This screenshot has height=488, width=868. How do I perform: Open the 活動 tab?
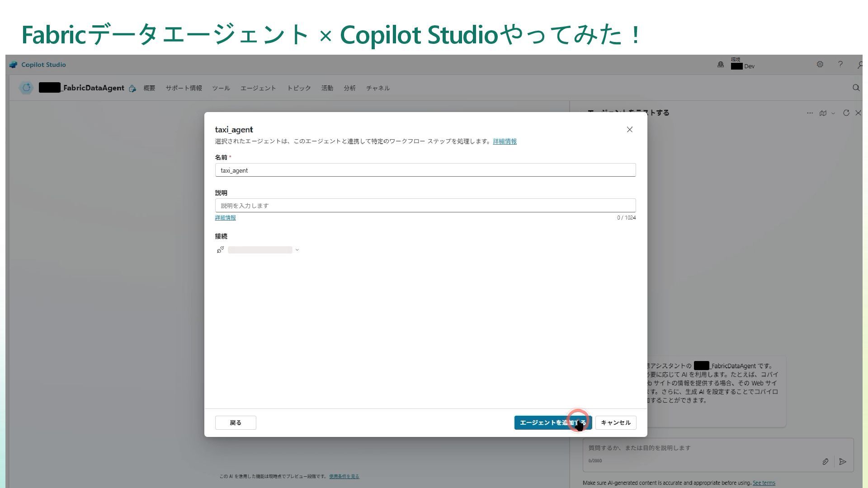[x=327, y=88]
